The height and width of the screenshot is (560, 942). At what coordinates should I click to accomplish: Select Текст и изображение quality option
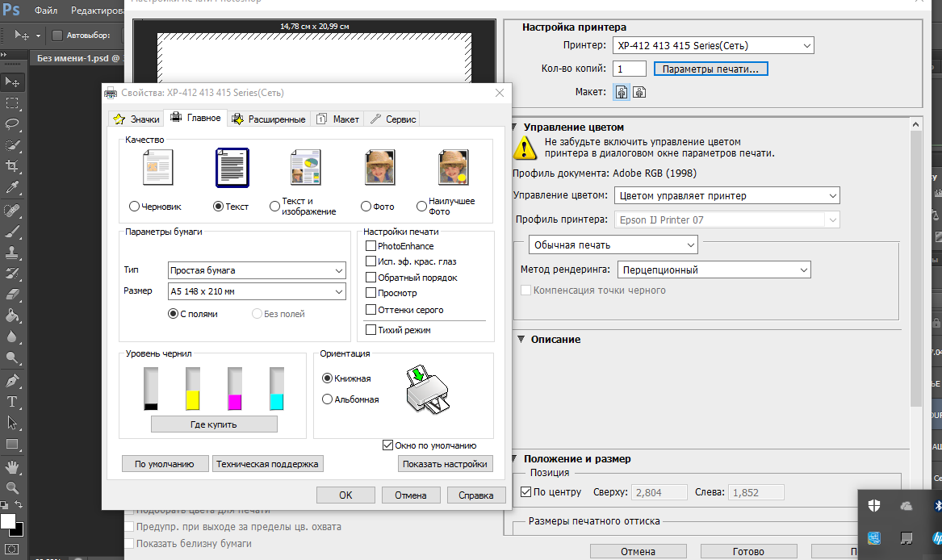(274, 206)
